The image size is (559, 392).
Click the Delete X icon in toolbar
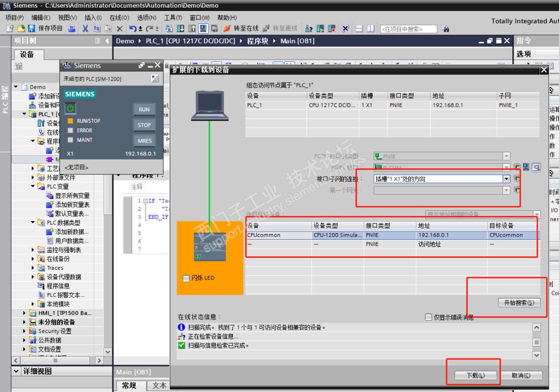point(120,28)
